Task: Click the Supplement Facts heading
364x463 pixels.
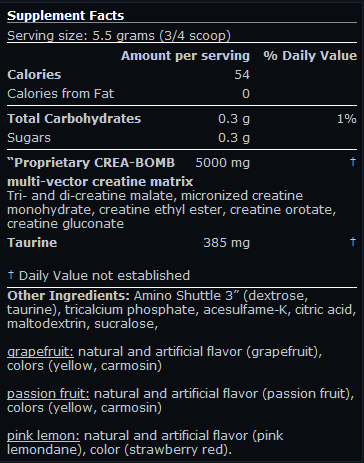Action: 66,16
